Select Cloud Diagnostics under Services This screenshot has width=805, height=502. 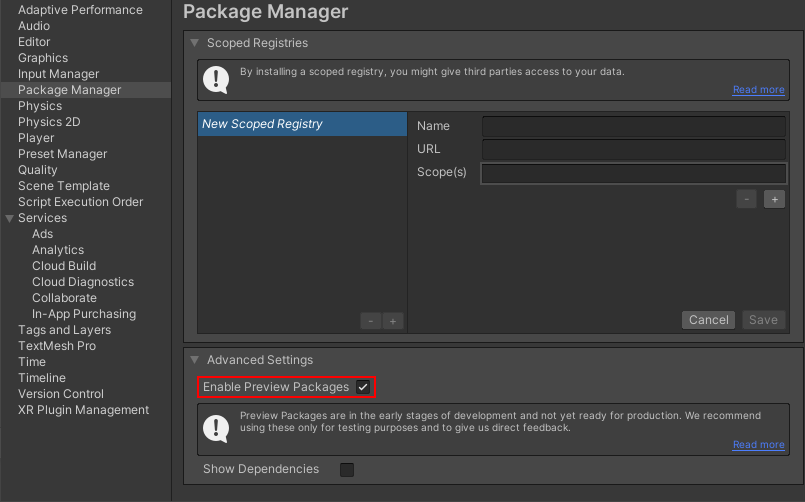(83, 282)
